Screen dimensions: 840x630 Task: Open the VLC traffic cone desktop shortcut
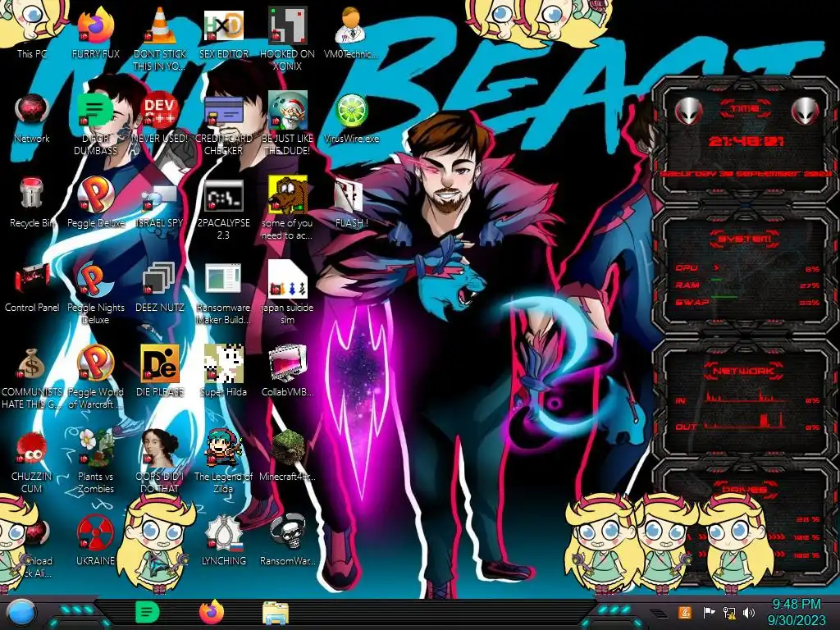point(160,39)
